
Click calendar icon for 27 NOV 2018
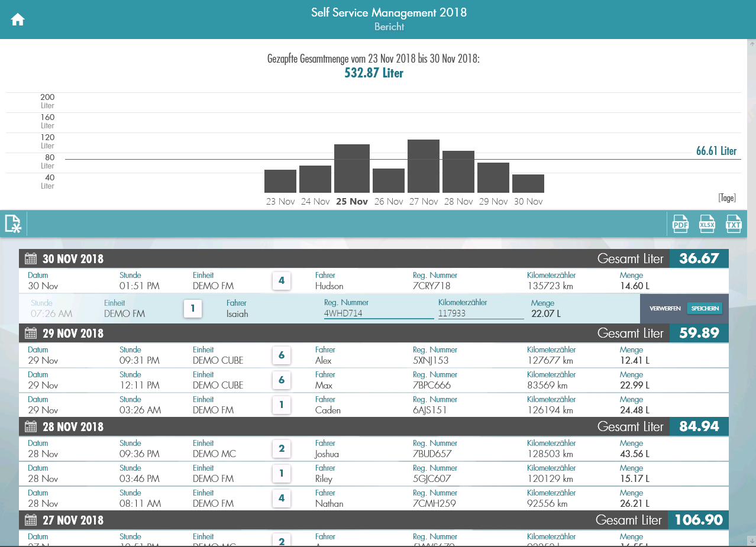(x=31, y=520)
